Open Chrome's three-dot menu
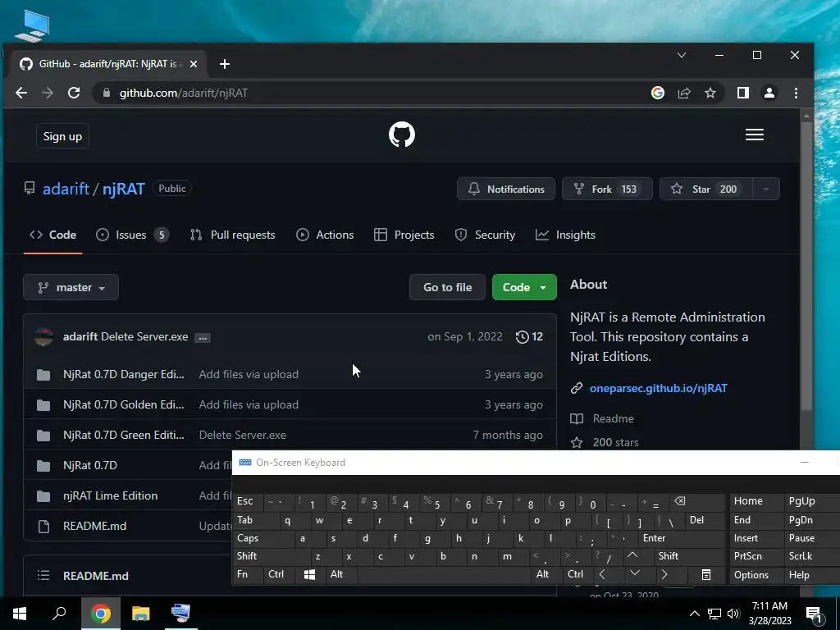Viewport: 840px width, 630px height. (796, 93)
